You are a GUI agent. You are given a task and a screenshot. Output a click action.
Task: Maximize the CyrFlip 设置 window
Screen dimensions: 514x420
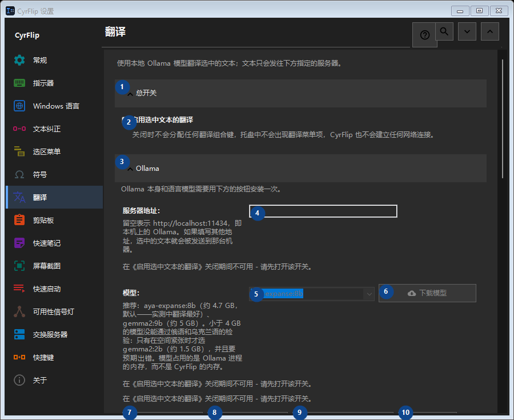(x=479, y=11)
